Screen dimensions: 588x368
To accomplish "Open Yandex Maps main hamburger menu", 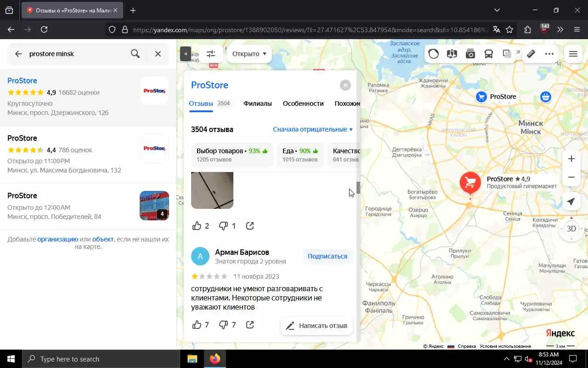I will (x=573, y=54).
